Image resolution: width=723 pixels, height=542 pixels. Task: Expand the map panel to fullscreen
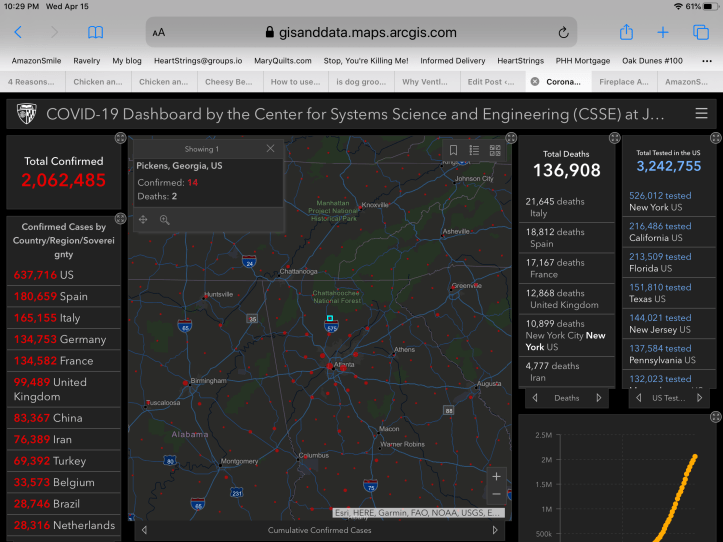[x=511, y=138]
